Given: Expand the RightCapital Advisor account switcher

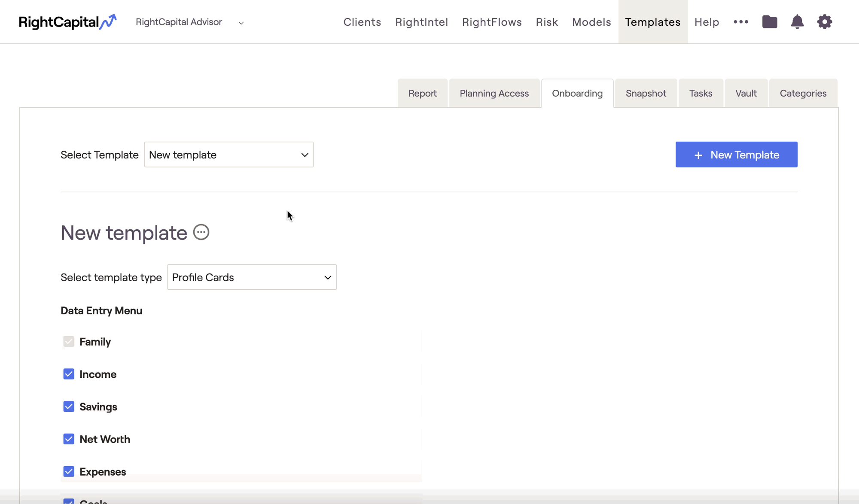Looking at the screenshot, I should [190, 22].
